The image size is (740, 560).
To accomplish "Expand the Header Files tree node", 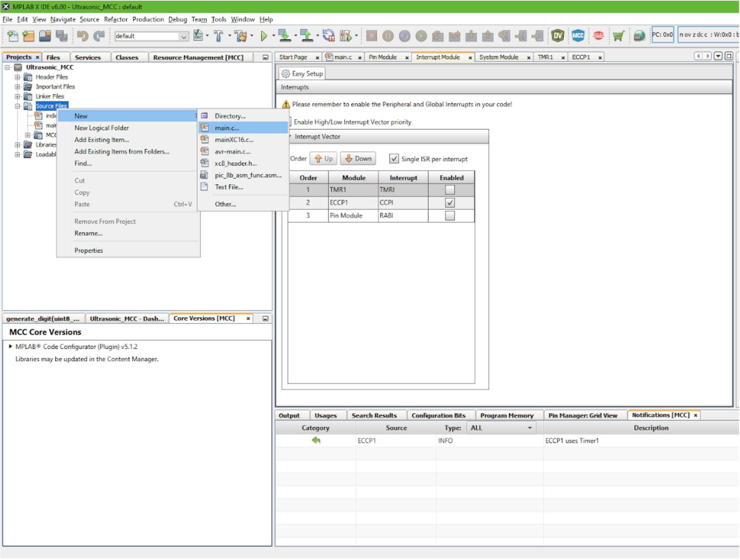I will coord(17,77).
